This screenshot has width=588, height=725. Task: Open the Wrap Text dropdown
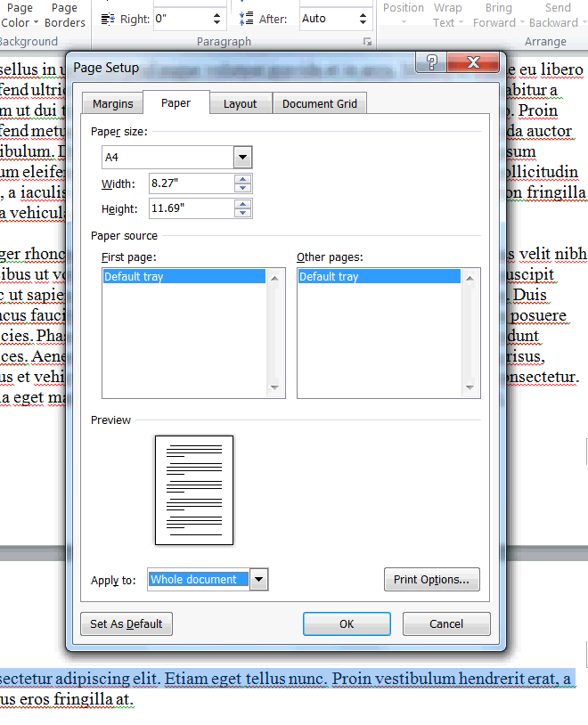[x=447, y=15]
